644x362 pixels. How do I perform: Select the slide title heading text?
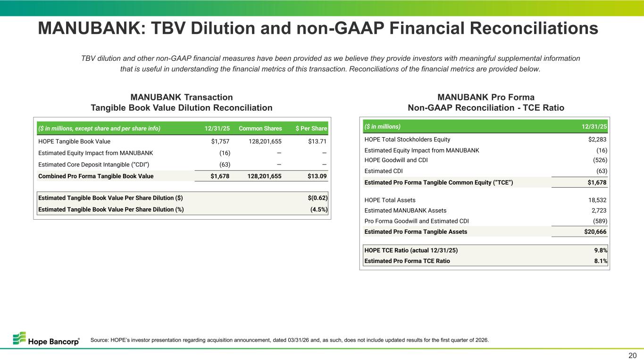tap(318, 28)
